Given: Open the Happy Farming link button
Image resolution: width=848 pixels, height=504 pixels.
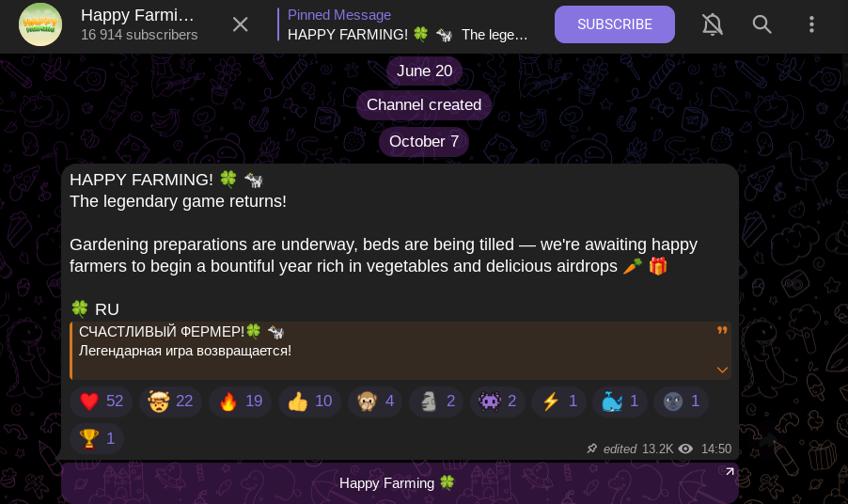Looking at the screenshot, I should coord(400,483).
